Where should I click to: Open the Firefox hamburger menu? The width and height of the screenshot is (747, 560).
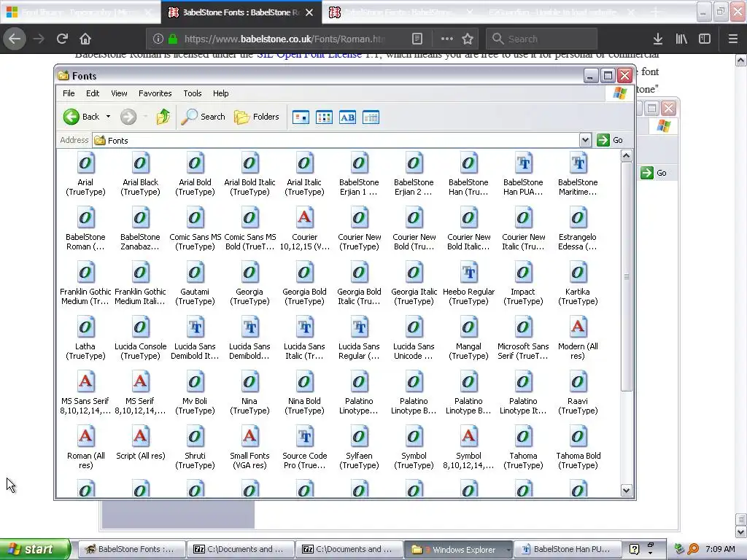[x=733, y=39]
